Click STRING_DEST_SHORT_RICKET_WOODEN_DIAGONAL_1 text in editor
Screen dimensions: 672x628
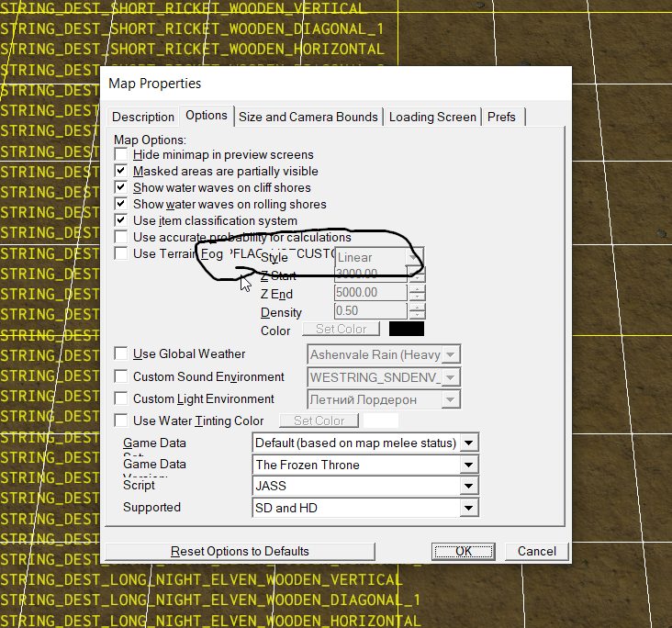pos(192,28)
